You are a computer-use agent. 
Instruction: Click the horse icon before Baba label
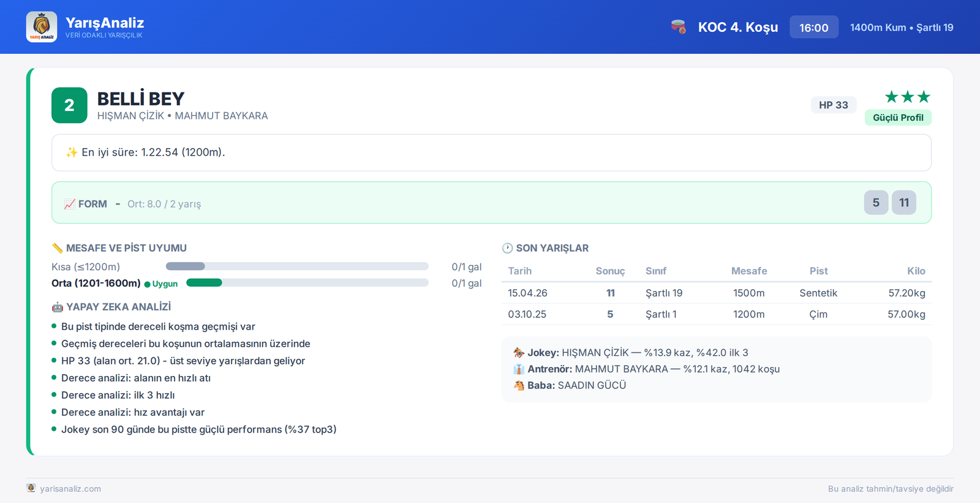coord(519,385)
